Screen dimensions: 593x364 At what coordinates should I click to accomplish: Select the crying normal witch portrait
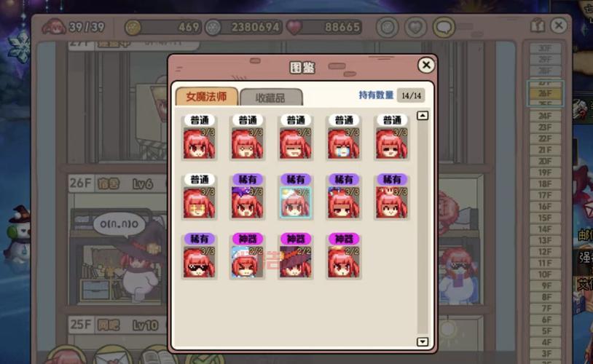343,143
